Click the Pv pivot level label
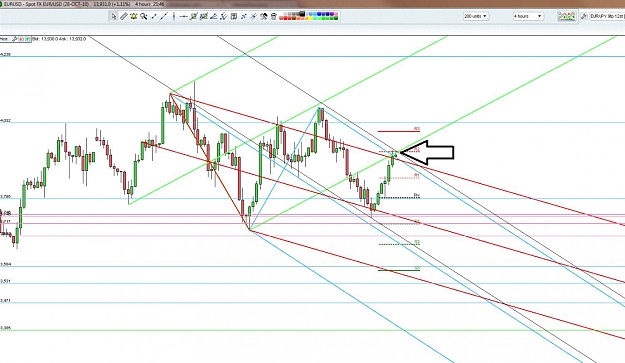This screenshot has height=363, width=625. tap(417, 195)
